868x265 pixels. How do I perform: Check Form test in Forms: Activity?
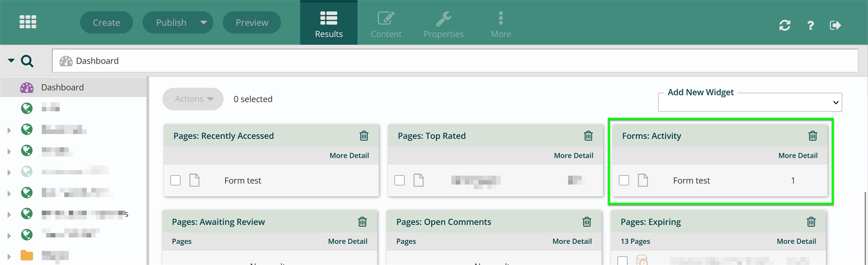[x=624, y=180]
